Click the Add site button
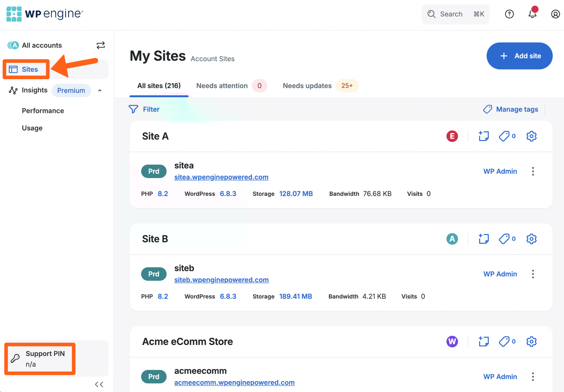564x392 pixels. point(519,56)
